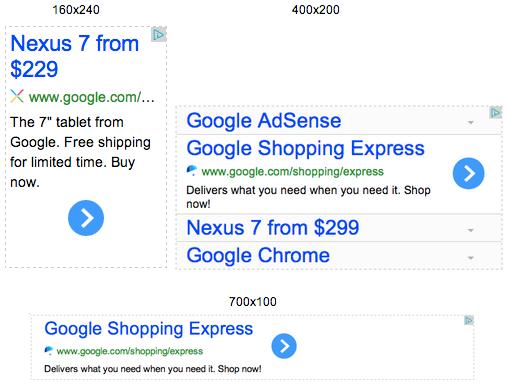Click blue arrow button in 400x200 ad
The width and height of the screenshot is (510, 389).
468,173
